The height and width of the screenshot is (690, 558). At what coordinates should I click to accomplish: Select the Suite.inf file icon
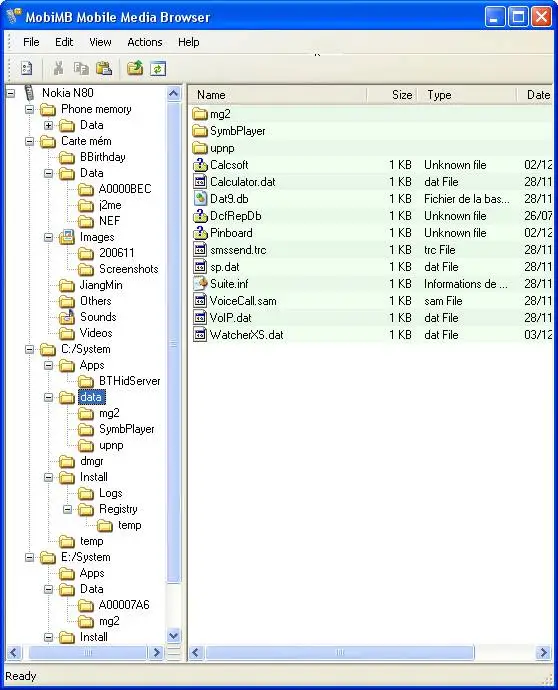point(200,284)
